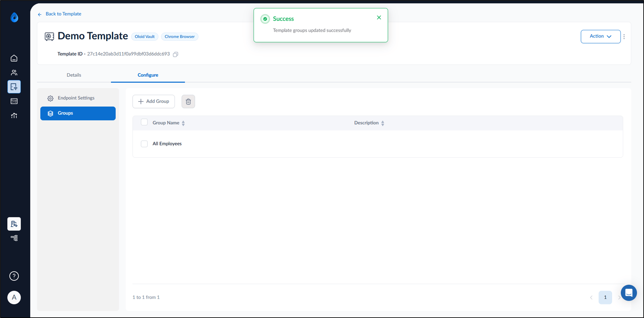
Task: Click the Oloid Vault tag
Action: click(145, 37)
